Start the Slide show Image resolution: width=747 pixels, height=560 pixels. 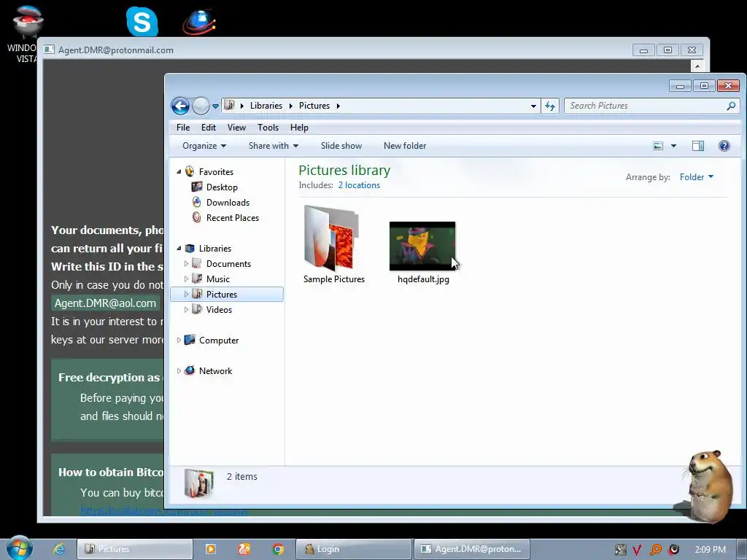pyautogui.click(x=341, y=146)
